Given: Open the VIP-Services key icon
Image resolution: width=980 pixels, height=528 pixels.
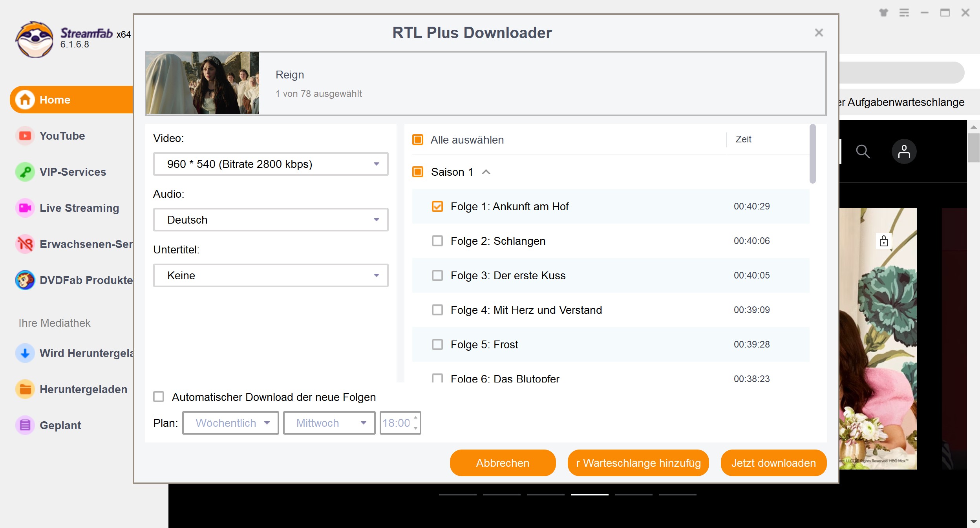Looking at the screenshot, I should pyautogui.click(x=25, y=172).
